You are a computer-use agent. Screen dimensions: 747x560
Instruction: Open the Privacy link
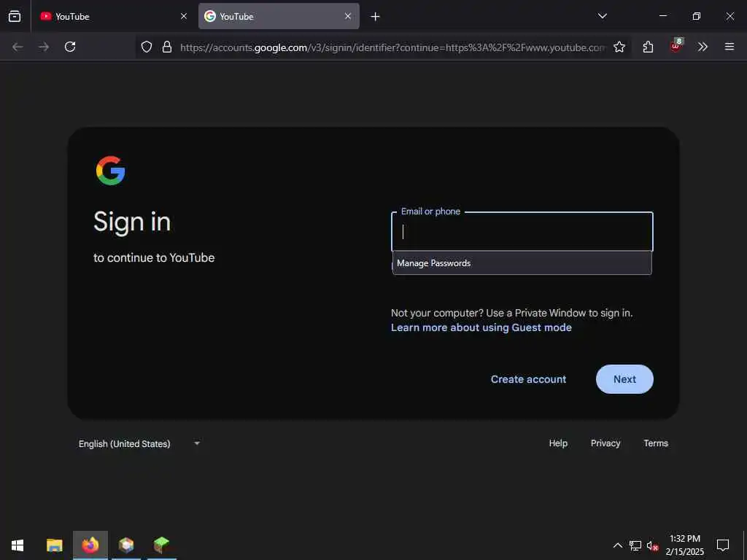click(x=605, y=443)
